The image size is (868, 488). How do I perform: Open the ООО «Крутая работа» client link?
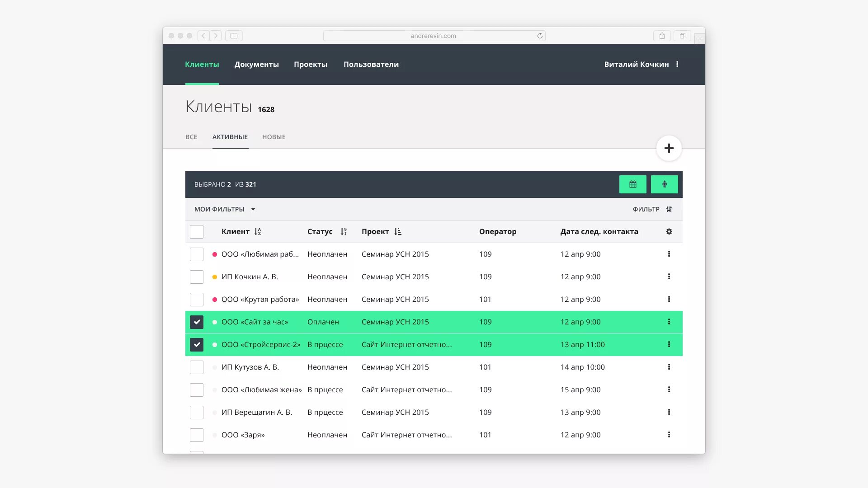tap(260, 299)
